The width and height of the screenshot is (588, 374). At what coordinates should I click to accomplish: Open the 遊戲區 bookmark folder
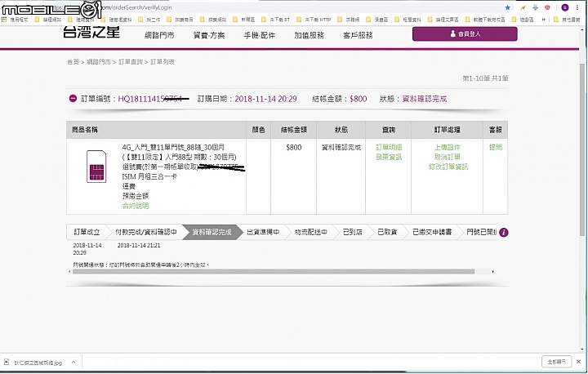click(523, 20)
